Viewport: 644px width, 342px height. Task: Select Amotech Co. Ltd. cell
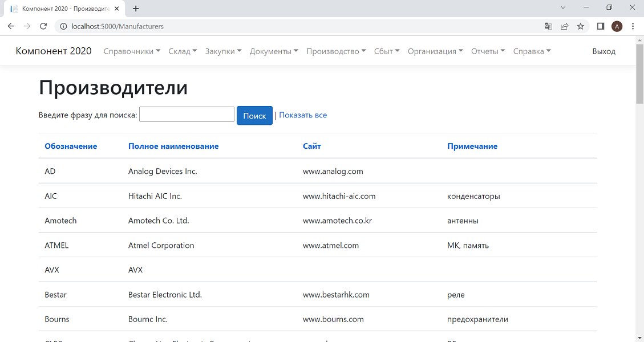(159, 221)
